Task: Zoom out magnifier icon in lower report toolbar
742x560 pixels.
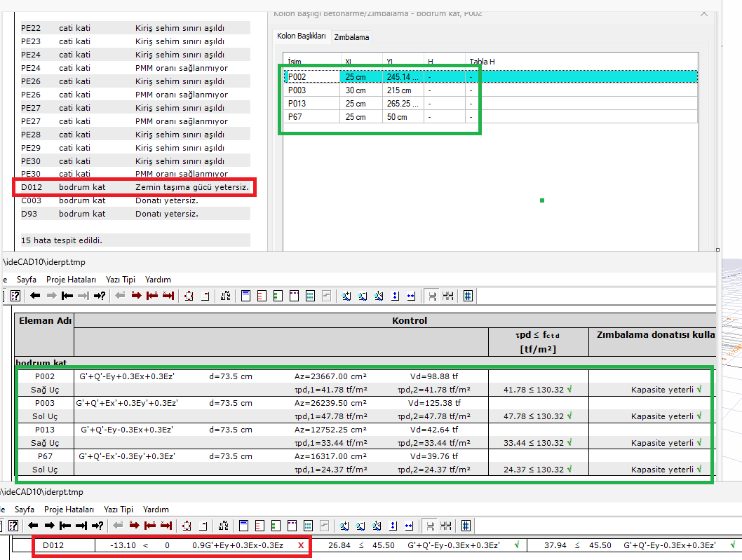Action: click(x=360, y=526)
